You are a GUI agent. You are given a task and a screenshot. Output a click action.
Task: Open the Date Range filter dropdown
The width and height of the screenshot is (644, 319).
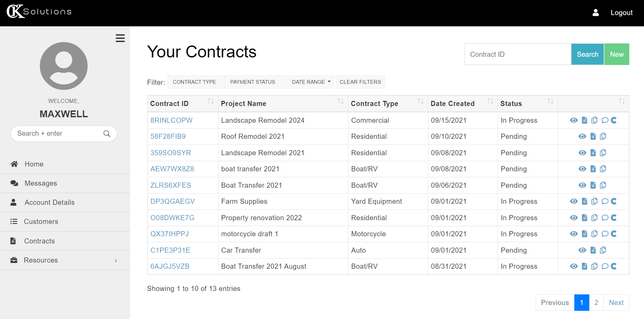click(x=311, y=82)
